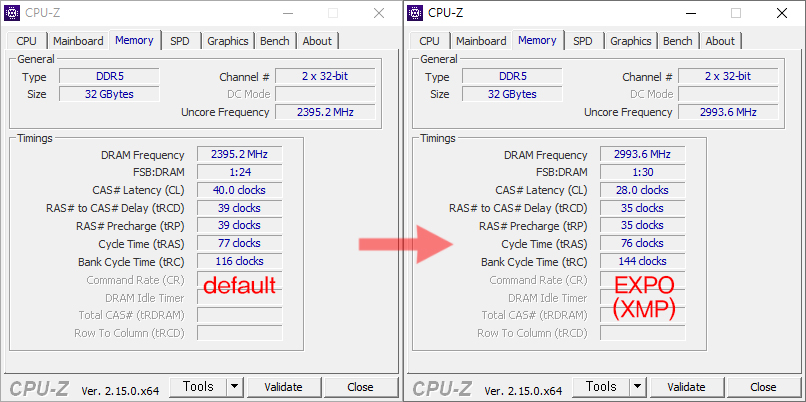Open the Bench tab in the left window
The image size is (806, 402).
[274, 41]
